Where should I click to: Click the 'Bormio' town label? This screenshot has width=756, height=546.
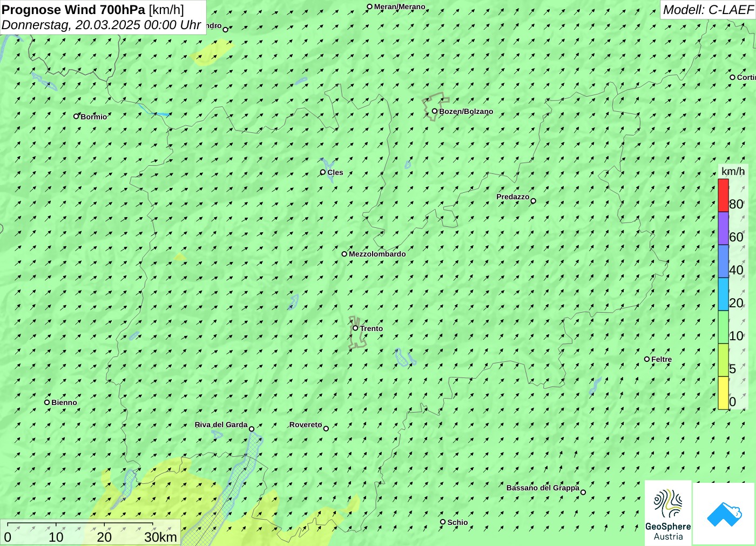(x=94, y=117)
